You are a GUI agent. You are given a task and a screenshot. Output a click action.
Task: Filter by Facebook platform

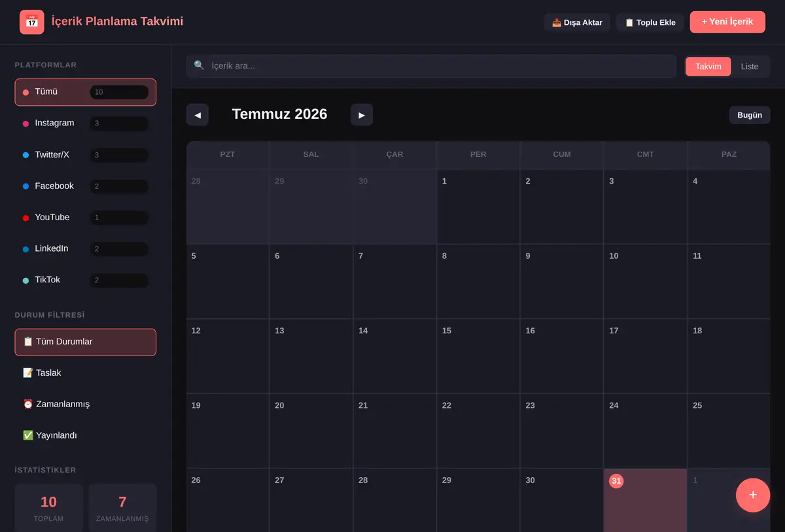coord(86,186)
